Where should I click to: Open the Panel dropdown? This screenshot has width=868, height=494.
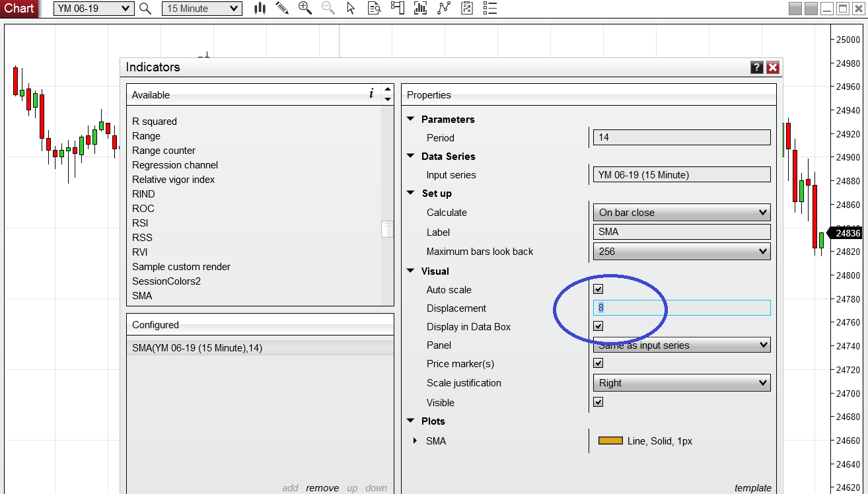[x=682, y=345]
